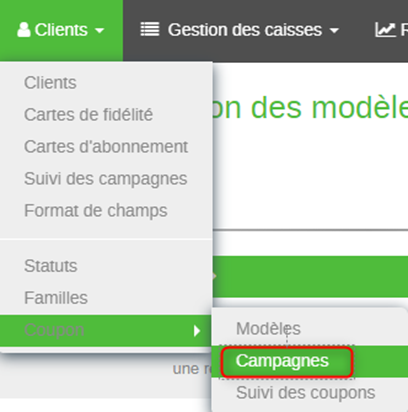Click the Clients user icon in navbar
Image resolution: width=408 pixels, height=412 pixels.
click(24, 30)
